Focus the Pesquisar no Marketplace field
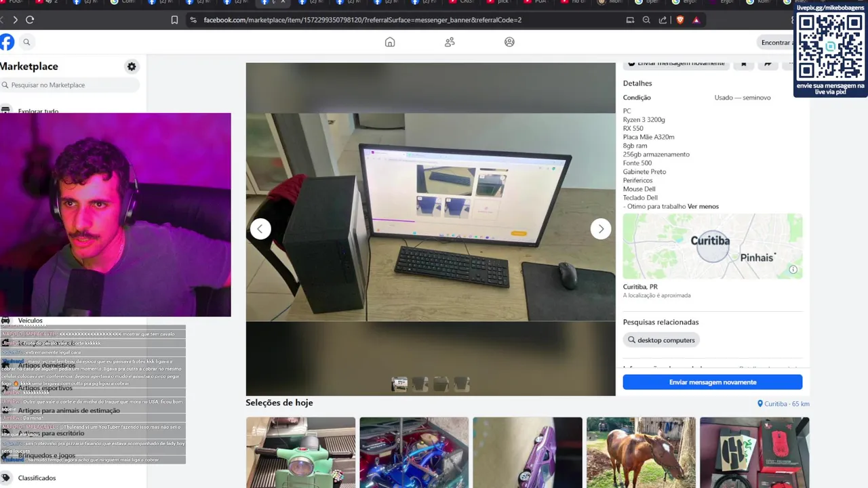Image resolution: width=868 pixels, height=488 pixels. pyautogui.click(x=69, y=85)
